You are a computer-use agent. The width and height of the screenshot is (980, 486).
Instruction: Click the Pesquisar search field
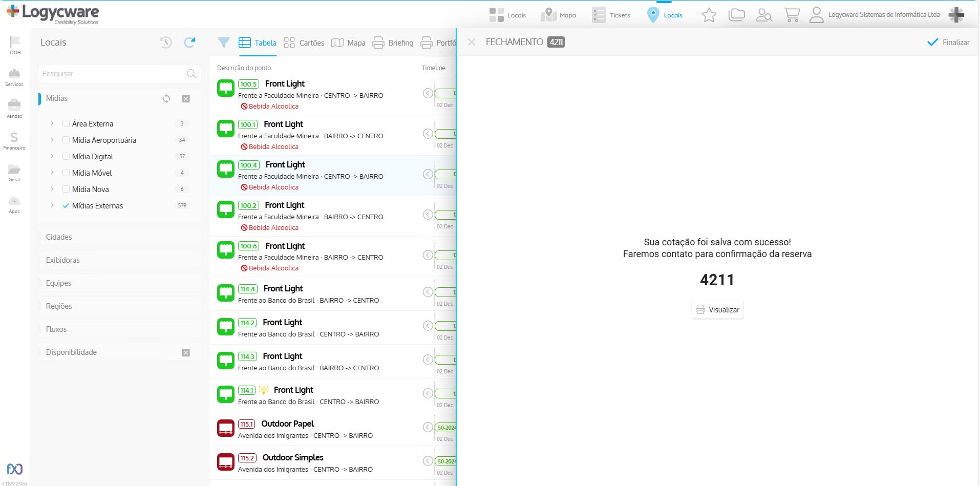(119, 74)
